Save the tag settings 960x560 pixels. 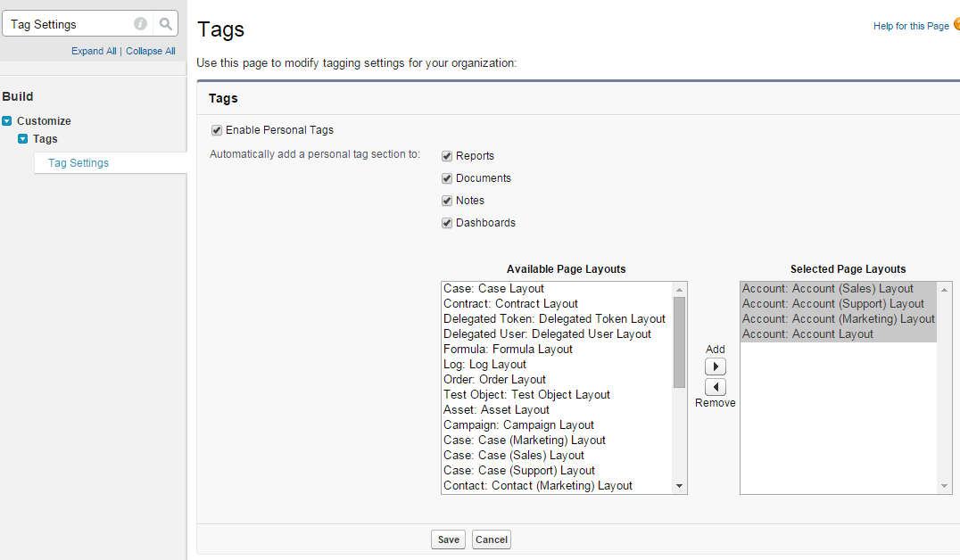[448, 539]
